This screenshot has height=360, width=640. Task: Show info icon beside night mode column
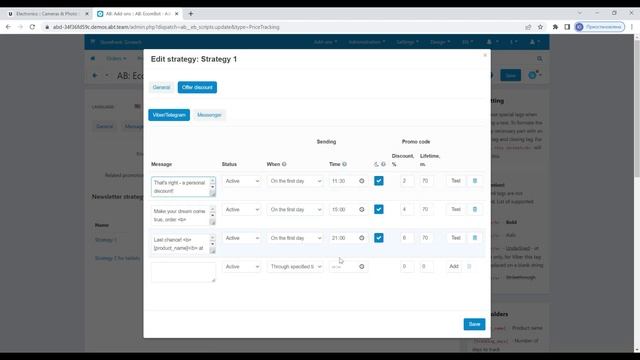click(x=383, y=164)
